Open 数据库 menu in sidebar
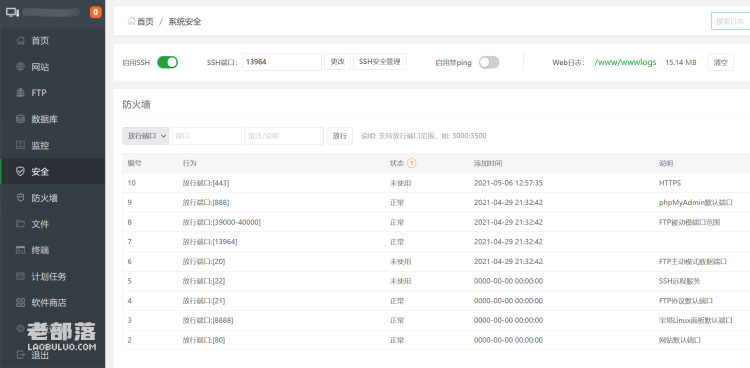750x368 pixels. [44, 119]
